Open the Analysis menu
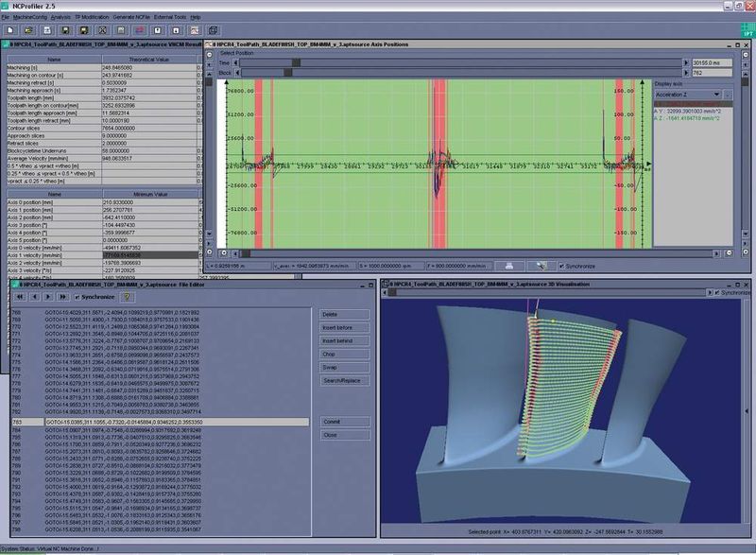The image size is (756, 555). (60, 17)
